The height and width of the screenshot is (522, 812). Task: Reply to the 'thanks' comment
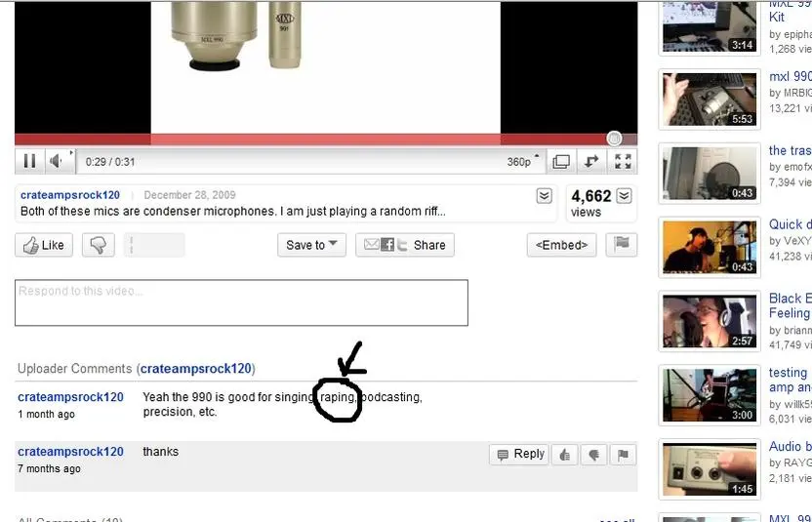(x=519, y=454)
